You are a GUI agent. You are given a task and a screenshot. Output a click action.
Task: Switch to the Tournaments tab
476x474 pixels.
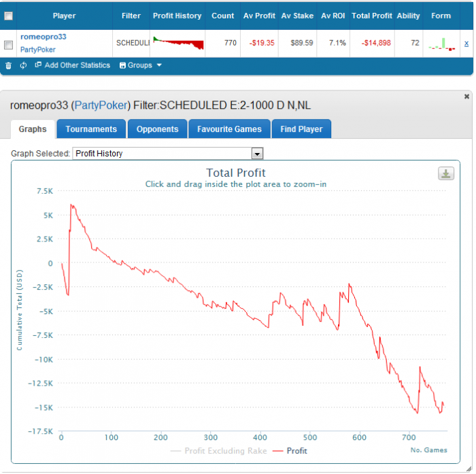pyautogui.click(x=91, y=129)
